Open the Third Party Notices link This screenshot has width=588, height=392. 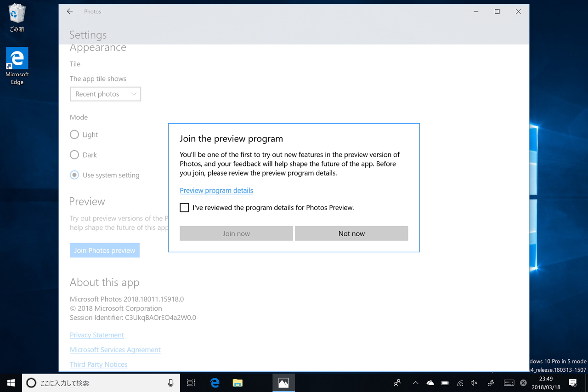coord(98,364)
